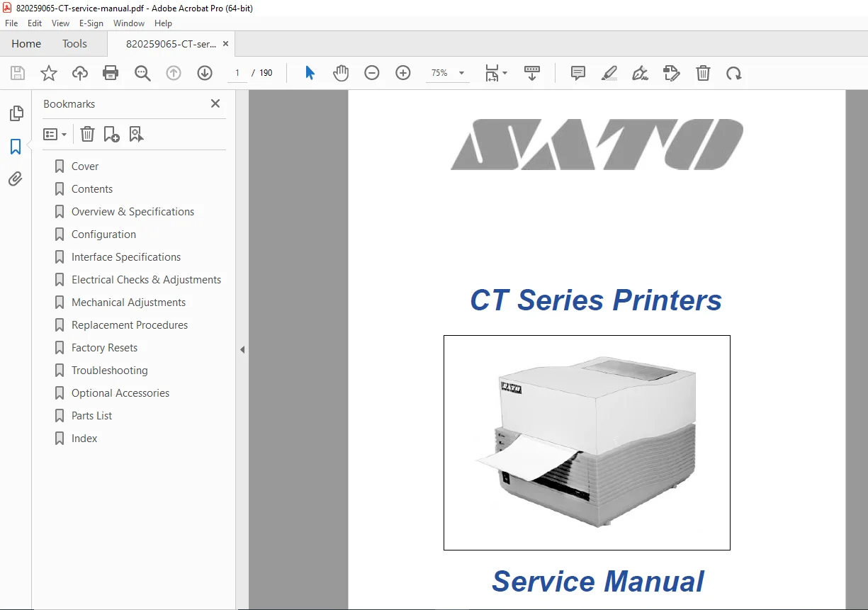Image resolution: width=868 pixels, height=610 pixels.
Task: Expand the fit page options arrow
Action: tap(505, 73)
